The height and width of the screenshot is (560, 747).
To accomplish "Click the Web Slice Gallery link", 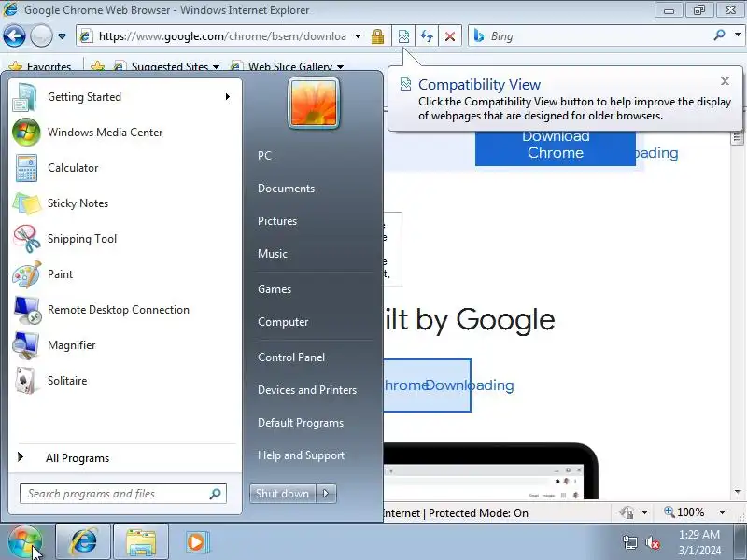I will pos(289,67).
